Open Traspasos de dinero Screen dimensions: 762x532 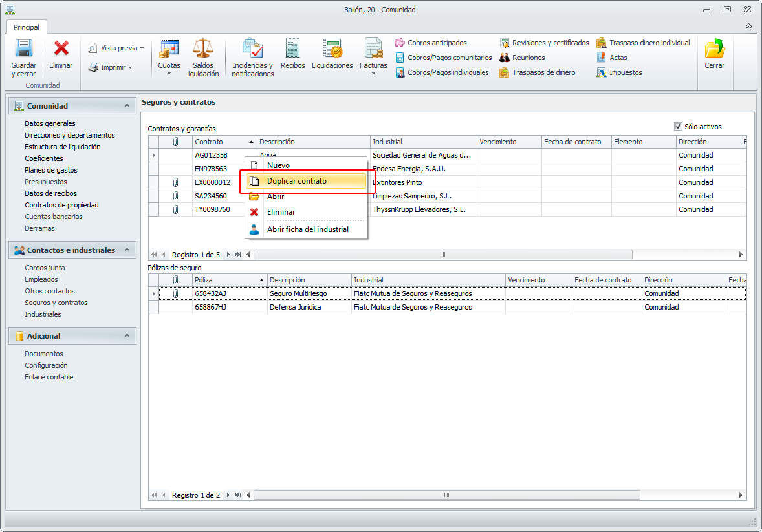coord(538,72)
